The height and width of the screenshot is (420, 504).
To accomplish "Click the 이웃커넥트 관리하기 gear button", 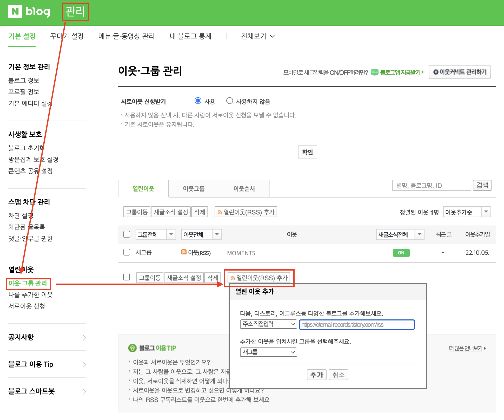I will [460, 72].
